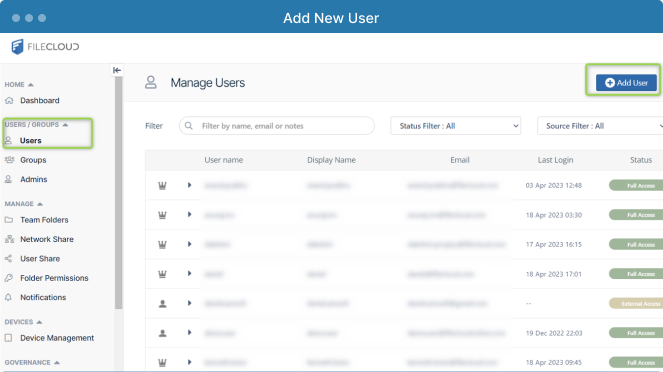Click the External Access status badge
This screenshot has height=372, width=663.
(x=636, y=304)
